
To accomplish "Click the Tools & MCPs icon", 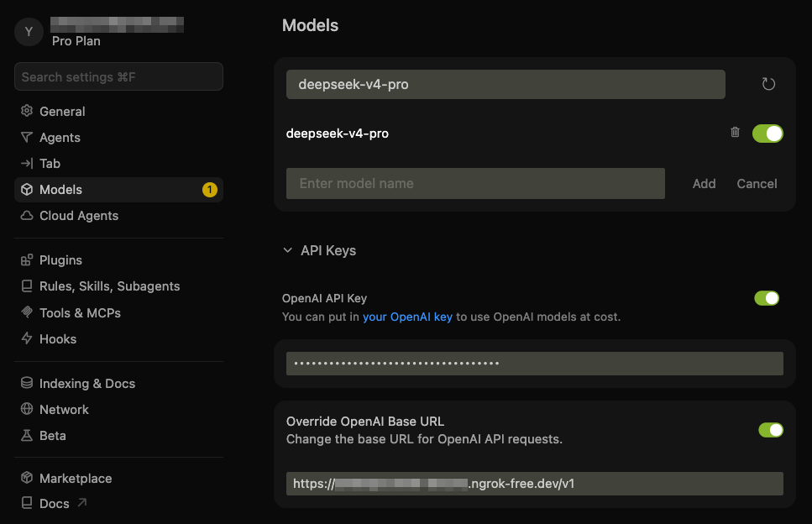I will tap(27, 312).
